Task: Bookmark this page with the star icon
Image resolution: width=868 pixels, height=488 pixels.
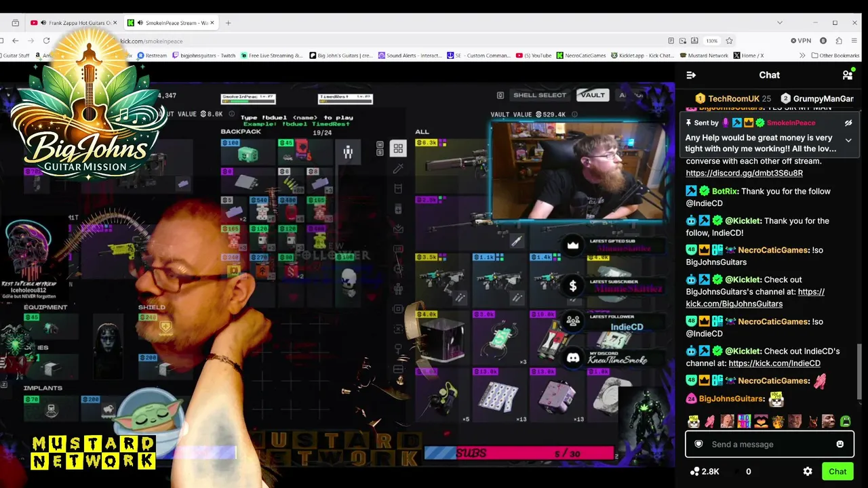Action: click(x=729, y=41)
